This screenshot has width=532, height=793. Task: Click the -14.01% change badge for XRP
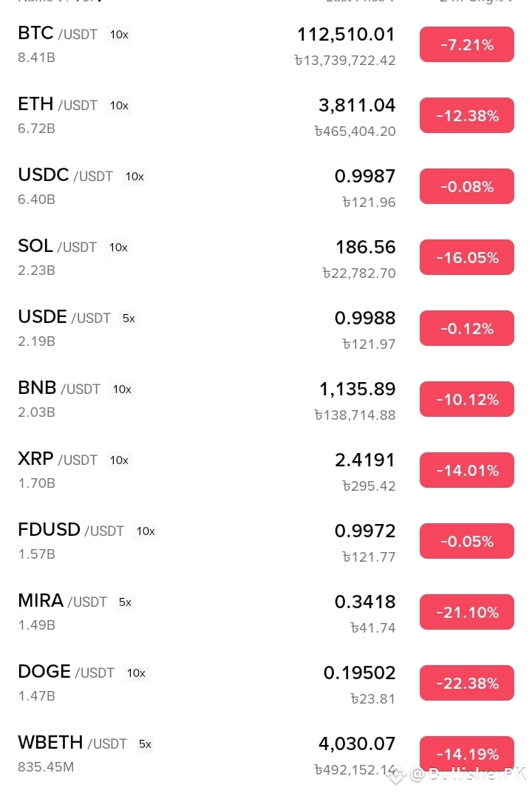click(x=467, y=470)
